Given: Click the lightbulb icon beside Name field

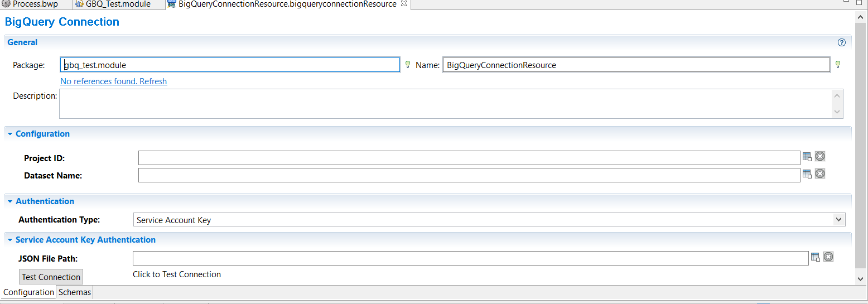Looking at the screenshot, I should pos(838,65).
